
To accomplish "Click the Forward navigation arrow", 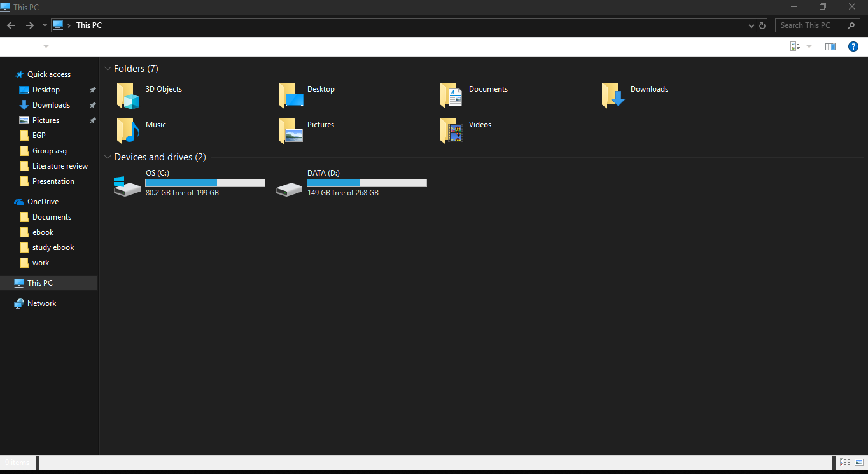I will (29, 25).
